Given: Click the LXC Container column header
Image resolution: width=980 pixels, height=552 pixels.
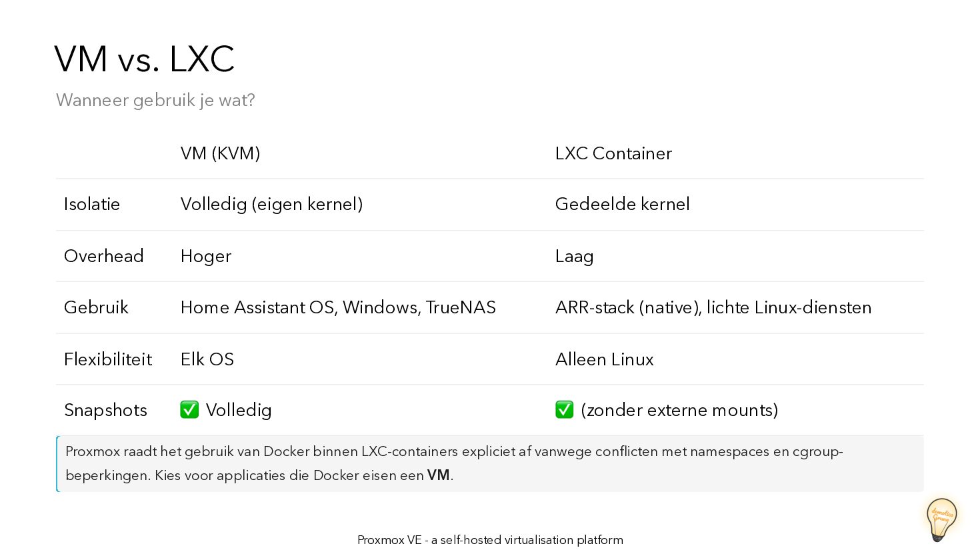Looking at the screenshot, I should point(613,153).
